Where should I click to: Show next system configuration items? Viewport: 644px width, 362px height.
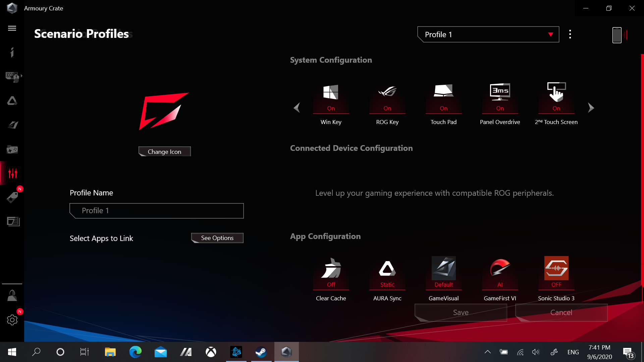tap(591, 108)
